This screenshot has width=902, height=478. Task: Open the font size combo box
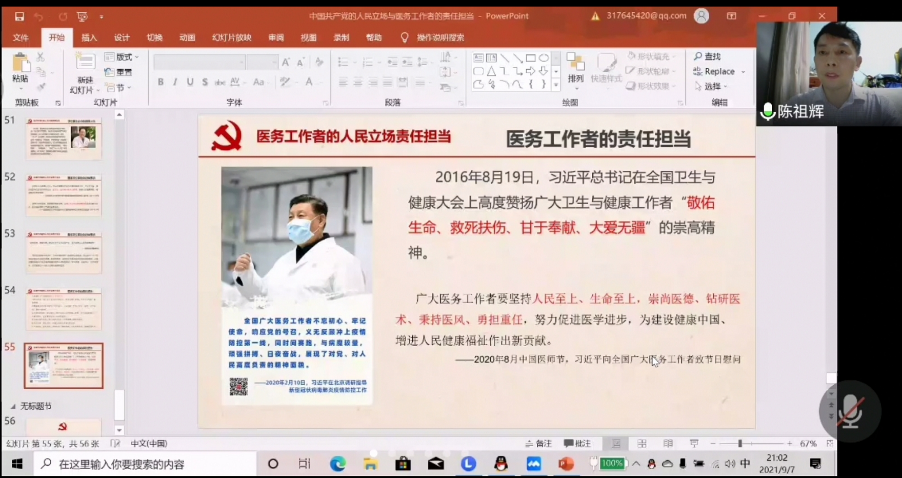262,62
